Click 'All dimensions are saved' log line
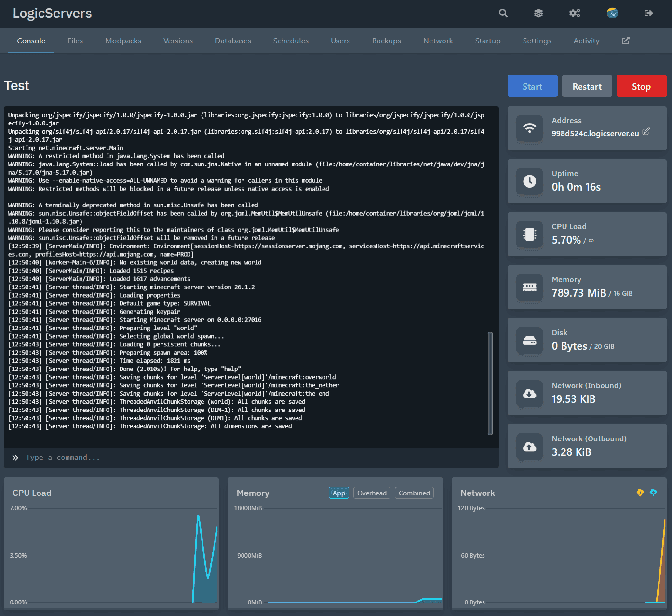The width and height of the screenshot is (672, 616). 150,426
